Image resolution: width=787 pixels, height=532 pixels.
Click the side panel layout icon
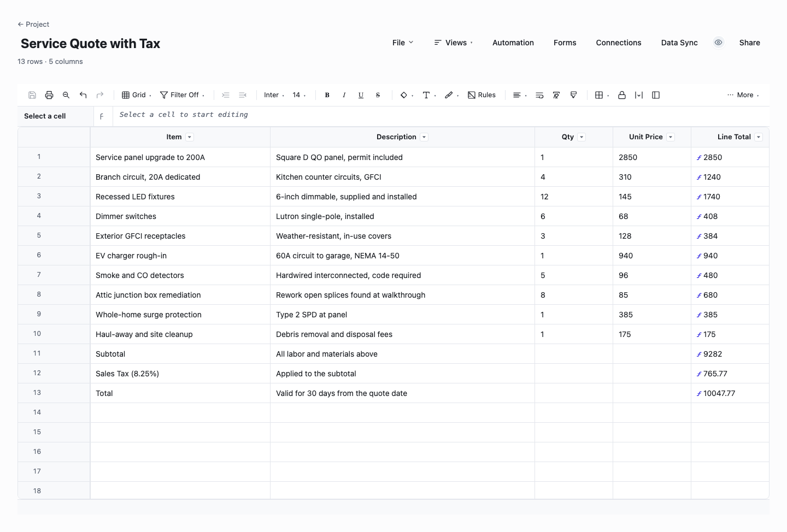656,95
